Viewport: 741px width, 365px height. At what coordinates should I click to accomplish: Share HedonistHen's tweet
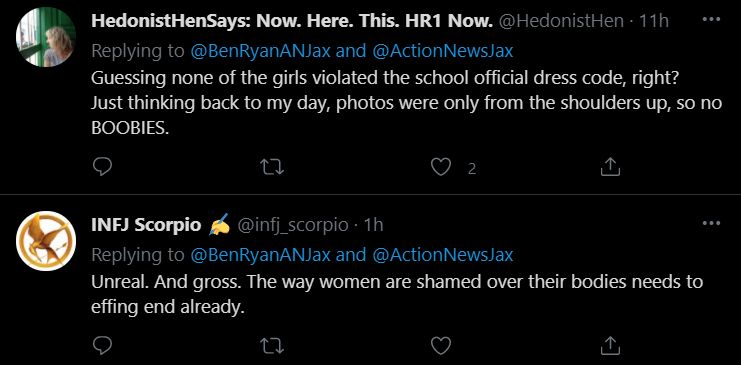(x=610, y=167)
